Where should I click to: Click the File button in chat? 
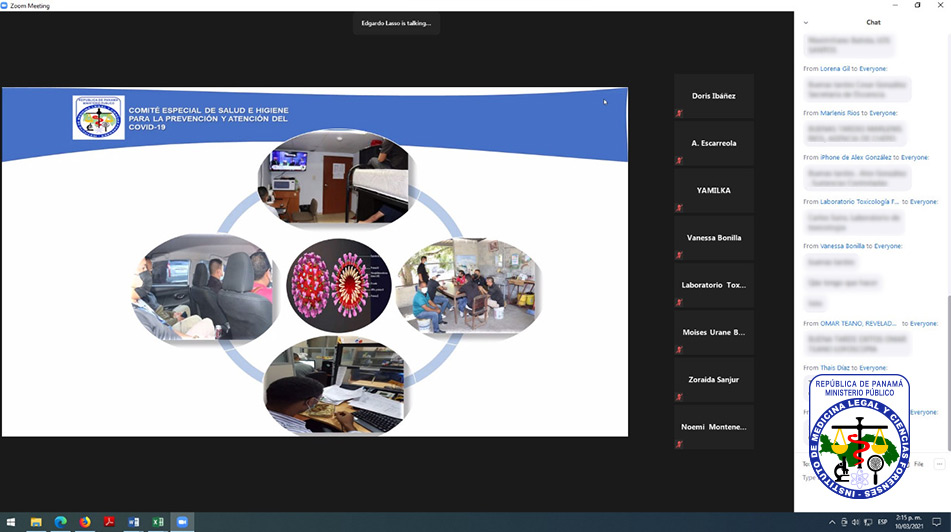point(919,464)
